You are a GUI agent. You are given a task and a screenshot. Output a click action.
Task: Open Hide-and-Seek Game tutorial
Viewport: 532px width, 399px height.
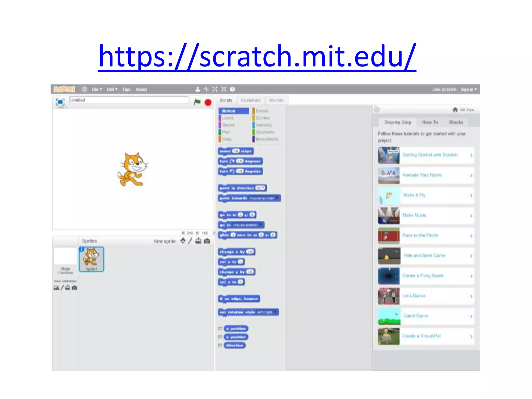coord(426,256)
